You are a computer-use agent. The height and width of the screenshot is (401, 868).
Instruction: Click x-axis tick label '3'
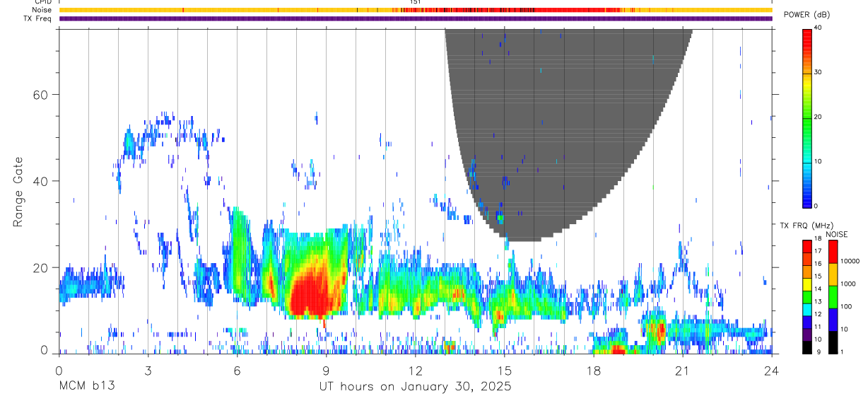point(148,370)
